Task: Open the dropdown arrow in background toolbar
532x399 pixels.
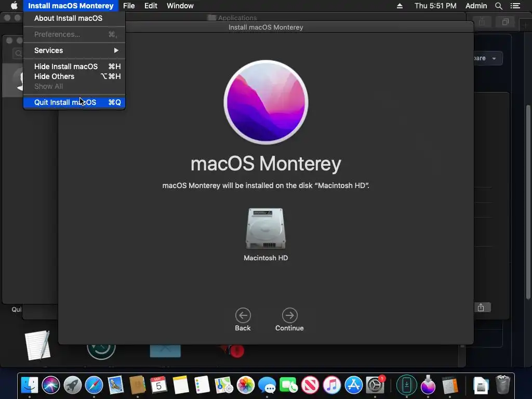Action: pyautogui.click(x=494, y=58)
